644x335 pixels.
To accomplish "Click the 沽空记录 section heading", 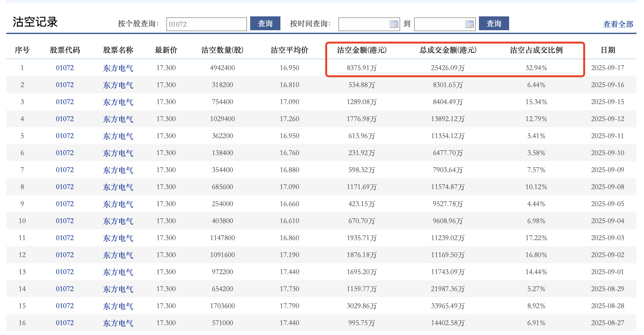I will pos(35,22).
